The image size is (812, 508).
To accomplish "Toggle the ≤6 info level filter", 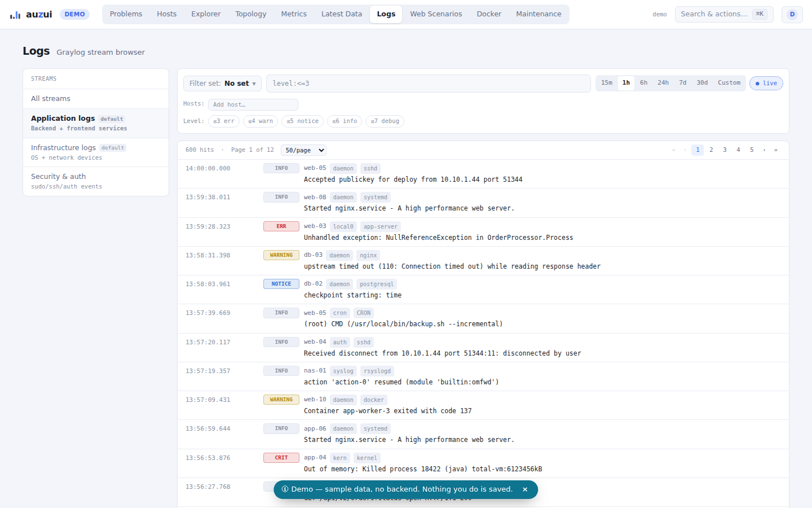I will tap(345, 121).
